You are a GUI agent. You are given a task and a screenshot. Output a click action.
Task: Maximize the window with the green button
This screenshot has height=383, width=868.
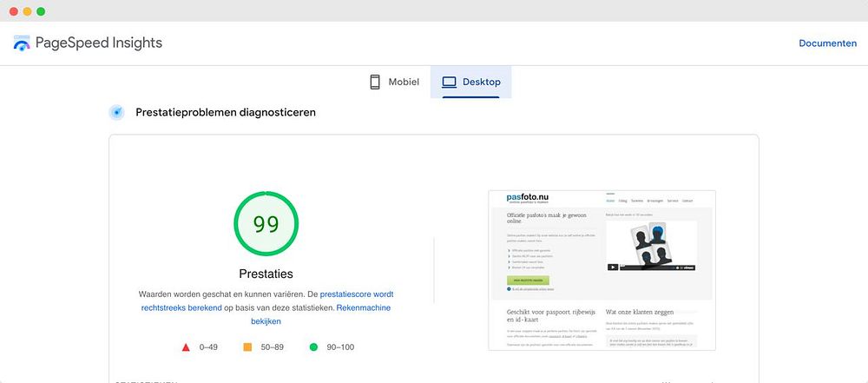[x=41, y=11]
